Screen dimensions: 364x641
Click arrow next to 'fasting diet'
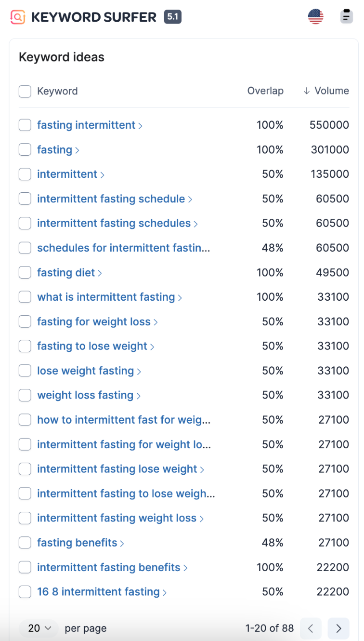pos(100,273)
